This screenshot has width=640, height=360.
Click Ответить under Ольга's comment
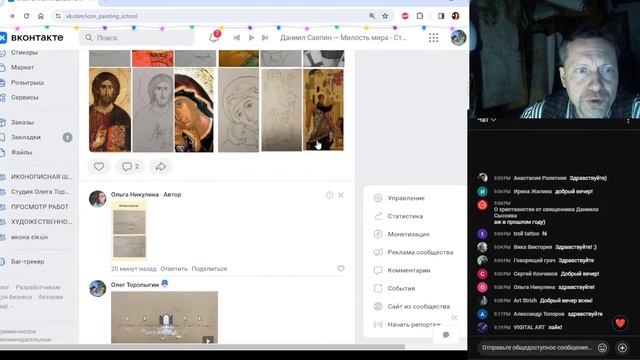pos(174,269)
